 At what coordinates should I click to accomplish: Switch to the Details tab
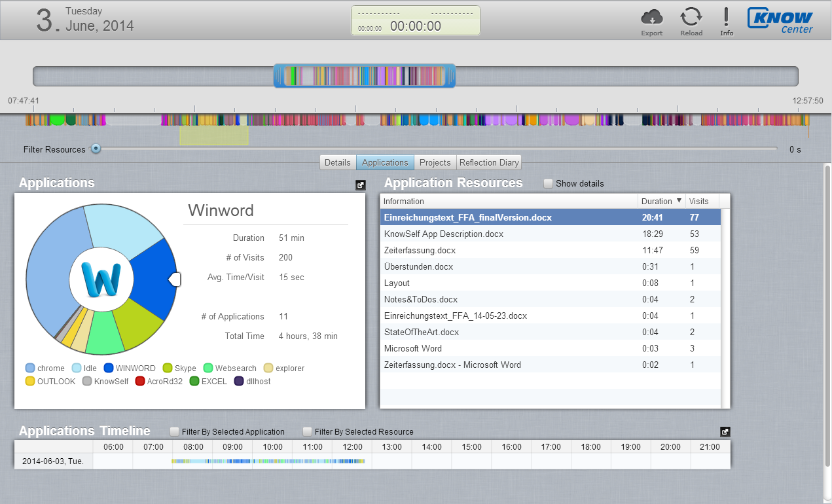(338, 162)
